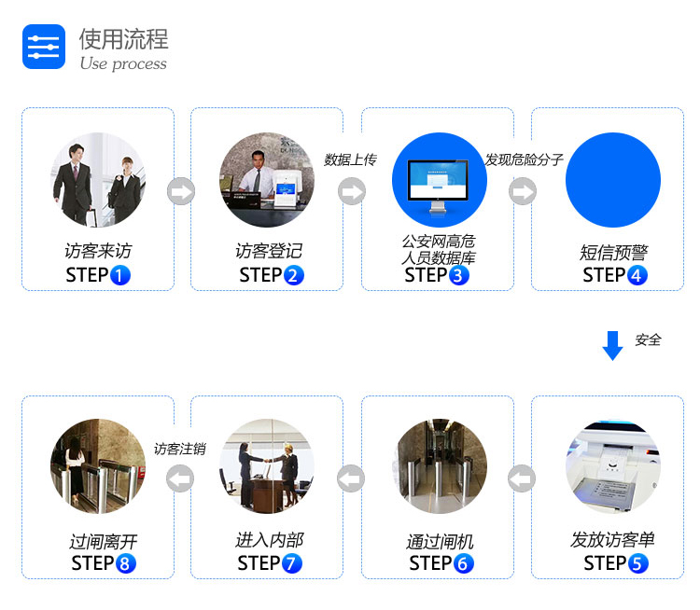Open the 通过闸机 turnstile photo
The width and height of the screenshot is (700, 610).
tap(440, 466)
